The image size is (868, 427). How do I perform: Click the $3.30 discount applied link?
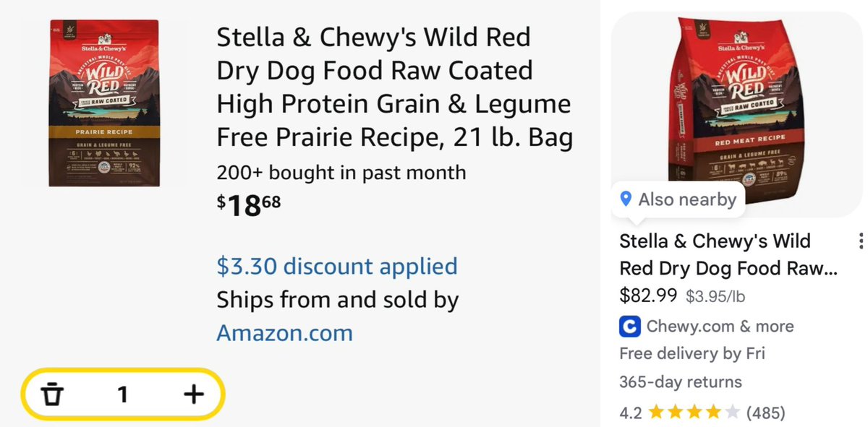pos(337,266)
